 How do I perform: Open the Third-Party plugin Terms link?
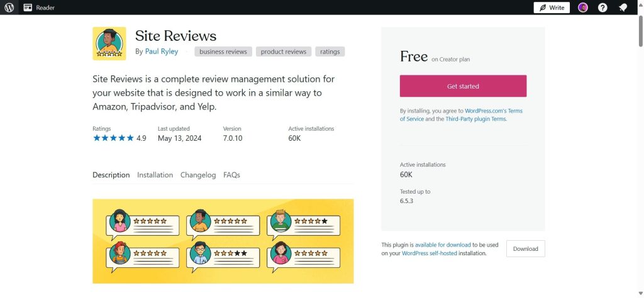pyautogui.click(x=476, y=119)
